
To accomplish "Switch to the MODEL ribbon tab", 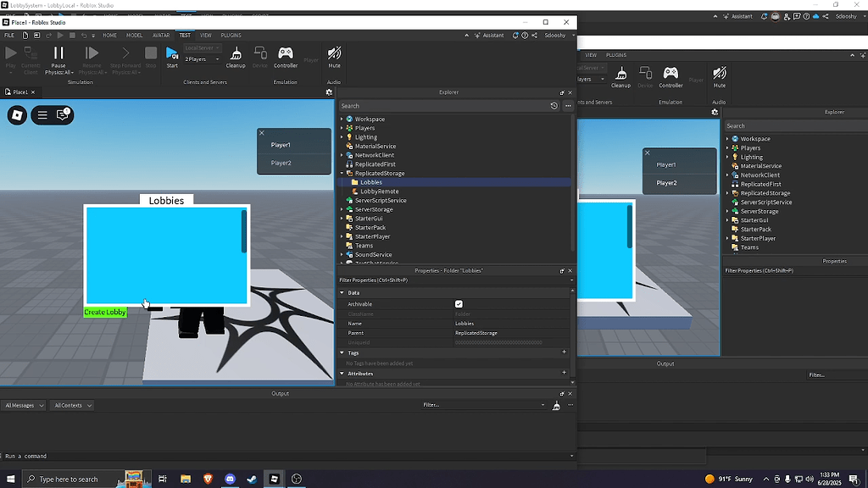I will 136,36.
